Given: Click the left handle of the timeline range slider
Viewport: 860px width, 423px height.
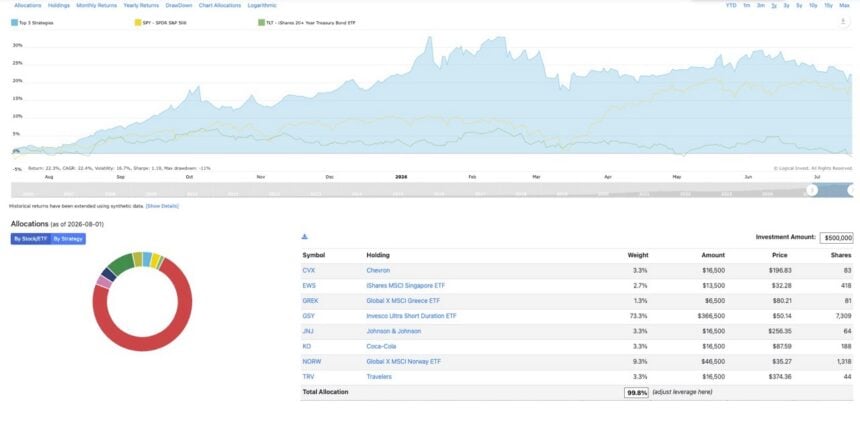Looking at the screenshot, I should tap(812, 190).
